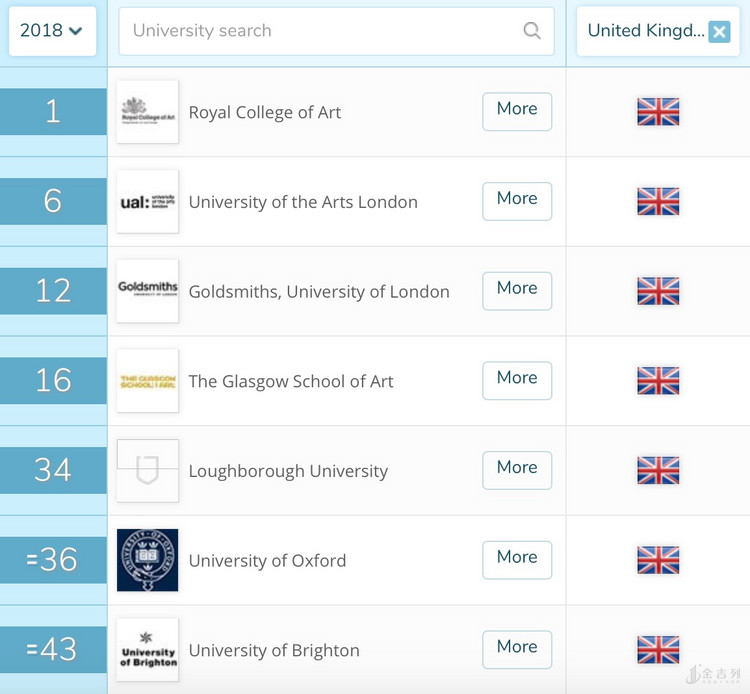Click rank number 16 cell
Viewport: 750px width, 694px height.
[53, 381]
